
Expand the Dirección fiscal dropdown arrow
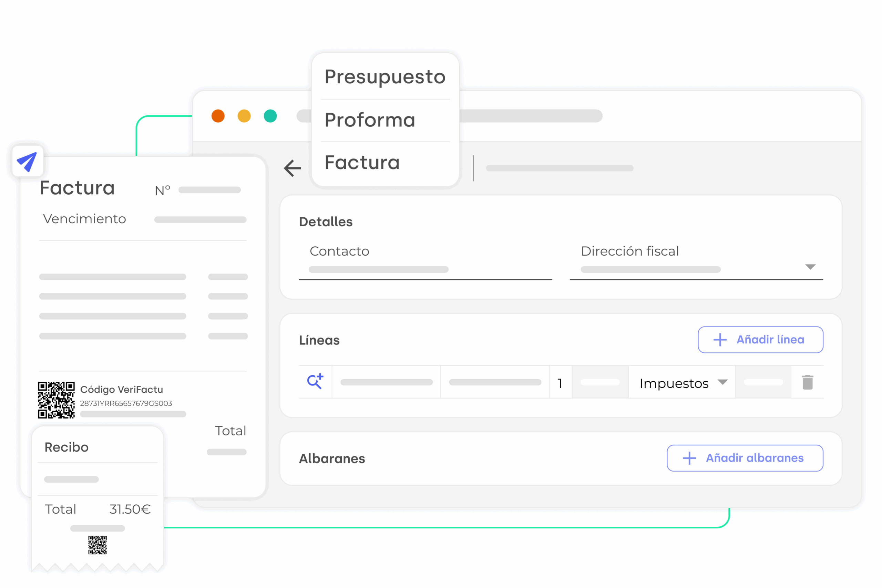810,267
